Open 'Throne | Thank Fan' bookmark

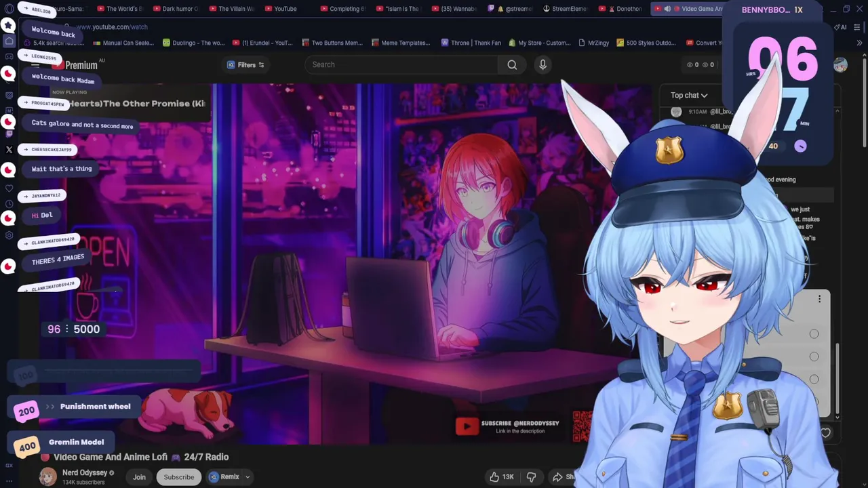tap(471, 43)
